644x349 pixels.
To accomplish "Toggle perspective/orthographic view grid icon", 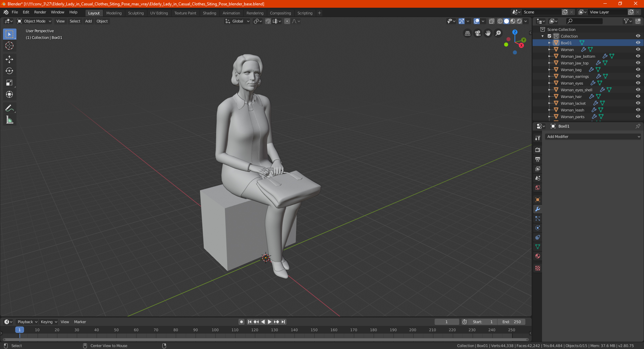I will click(x=467, y=33).
